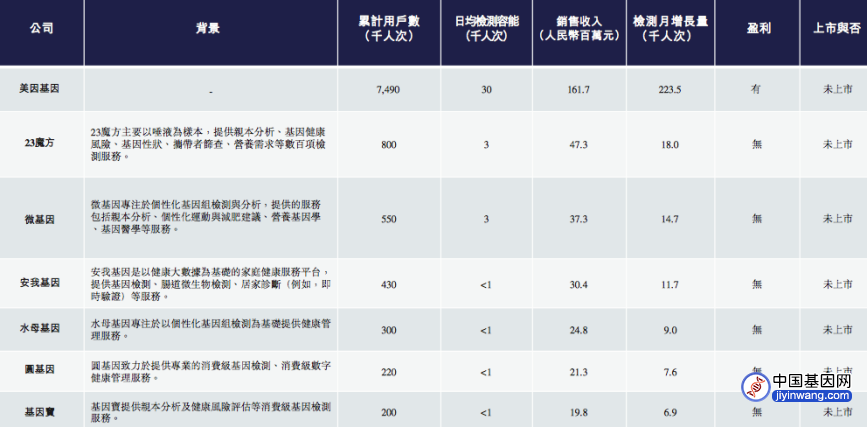867x427 pixels.
Task: Click monthly growth value 6.9
Action: 670,413
